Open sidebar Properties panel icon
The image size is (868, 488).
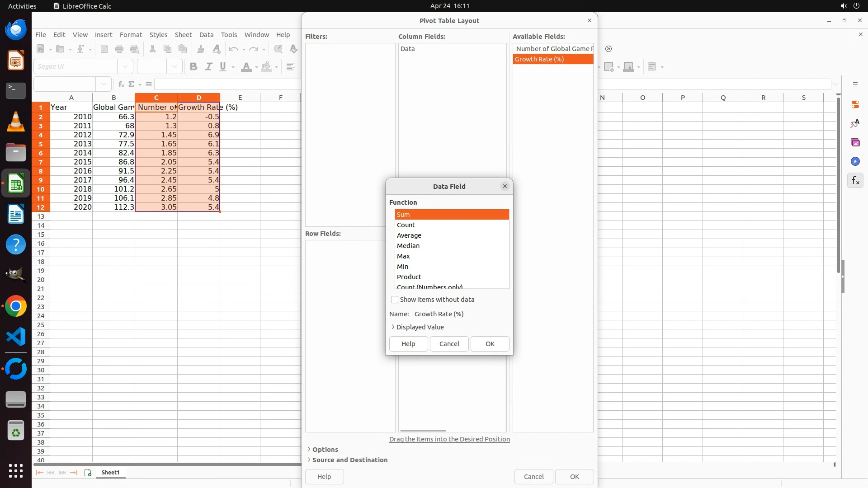click(855, 104)
